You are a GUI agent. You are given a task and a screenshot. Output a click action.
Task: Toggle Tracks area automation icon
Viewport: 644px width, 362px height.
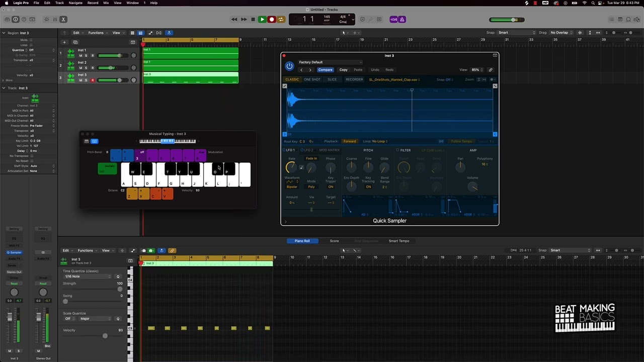150,33
